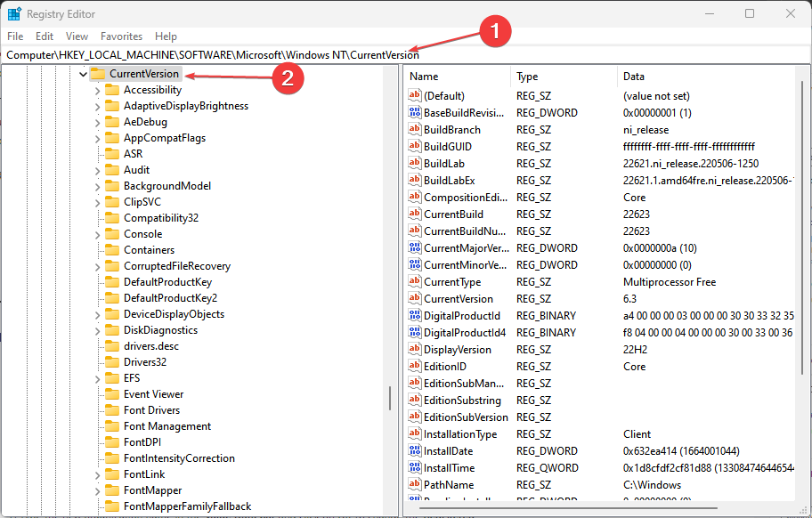This screenshot has height=518, width=812.
Task: Click the folder icon for the Accessibility key
Action: pyautogui.click(x=112, y=89)
